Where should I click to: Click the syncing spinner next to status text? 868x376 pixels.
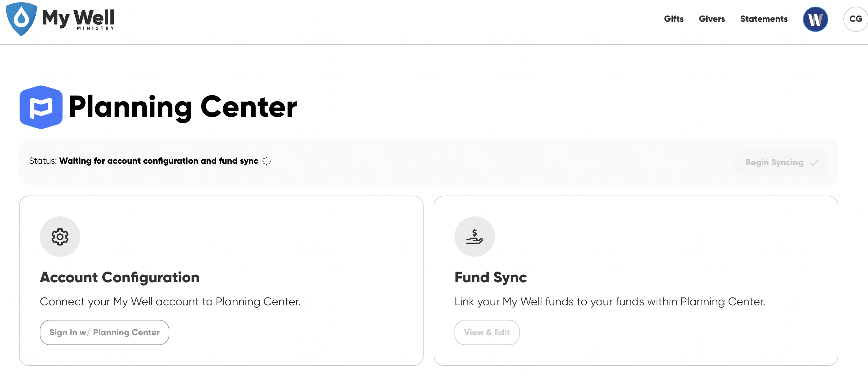click(x=266, y=161)
